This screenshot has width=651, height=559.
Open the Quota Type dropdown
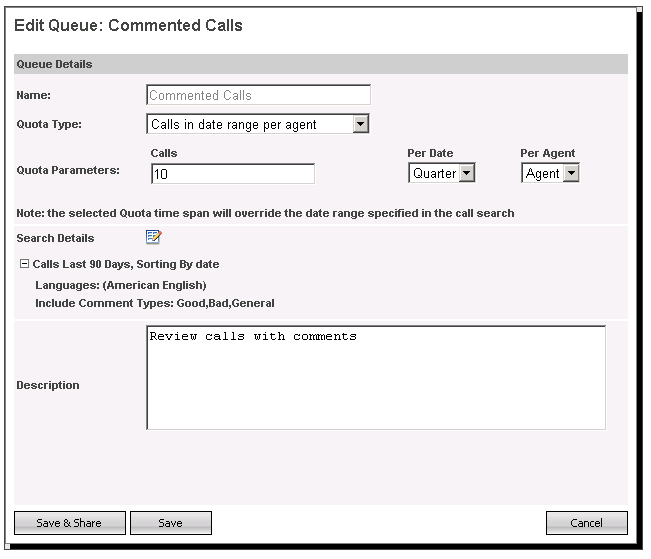click(259, 124)
